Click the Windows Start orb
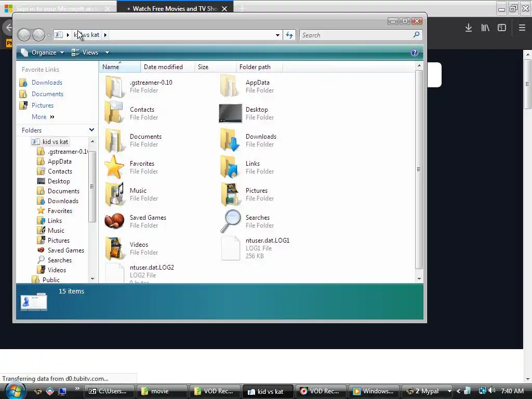 (x=15, y=391)
